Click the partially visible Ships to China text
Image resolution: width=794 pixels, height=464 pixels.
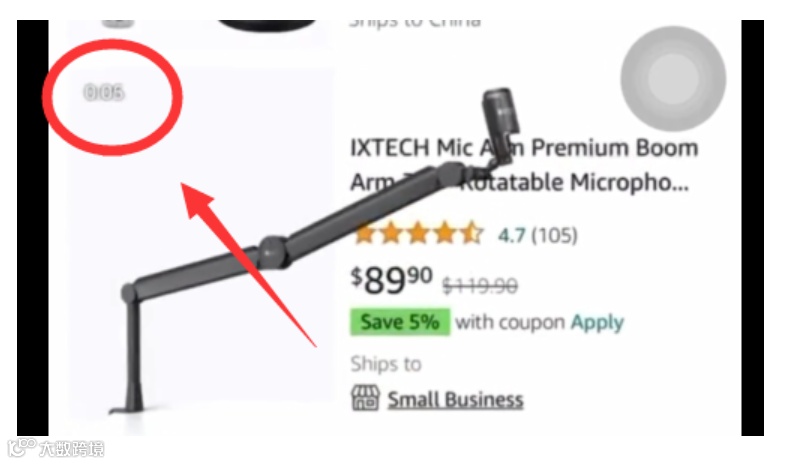[x=414, y=23]
